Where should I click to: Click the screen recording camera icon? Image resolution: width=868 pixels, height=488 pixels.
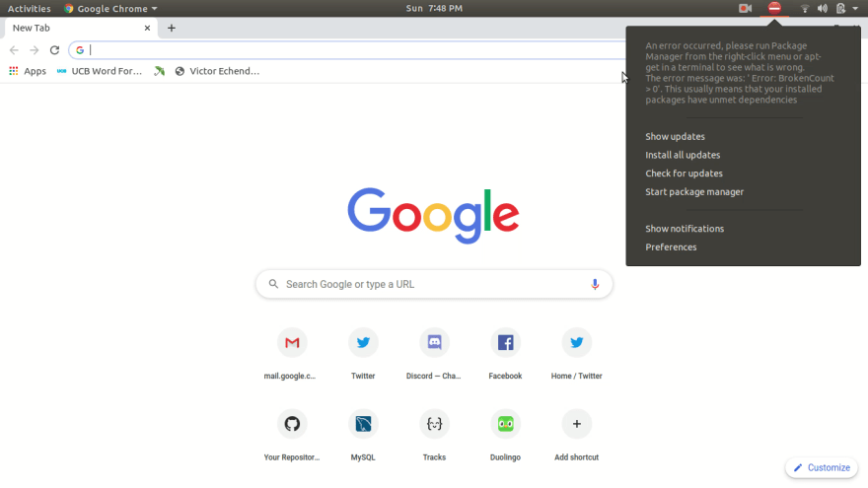pos(745,8)
